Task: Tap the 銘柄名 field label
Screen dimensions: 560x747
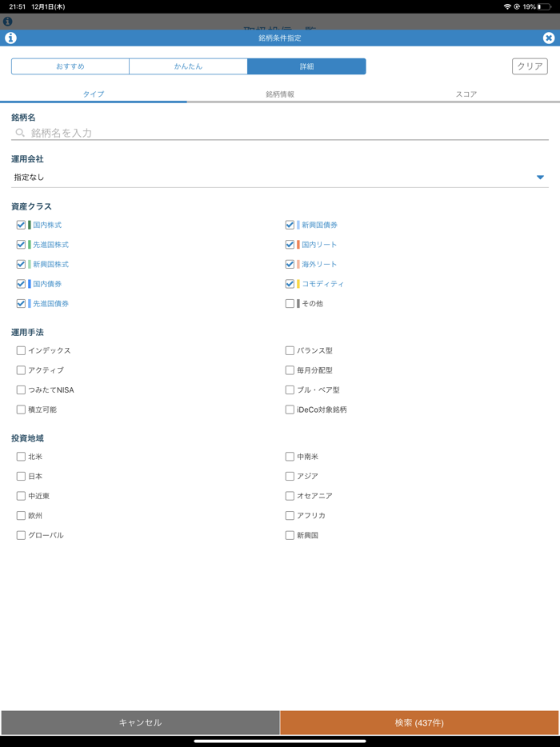Action: point(23,118)
